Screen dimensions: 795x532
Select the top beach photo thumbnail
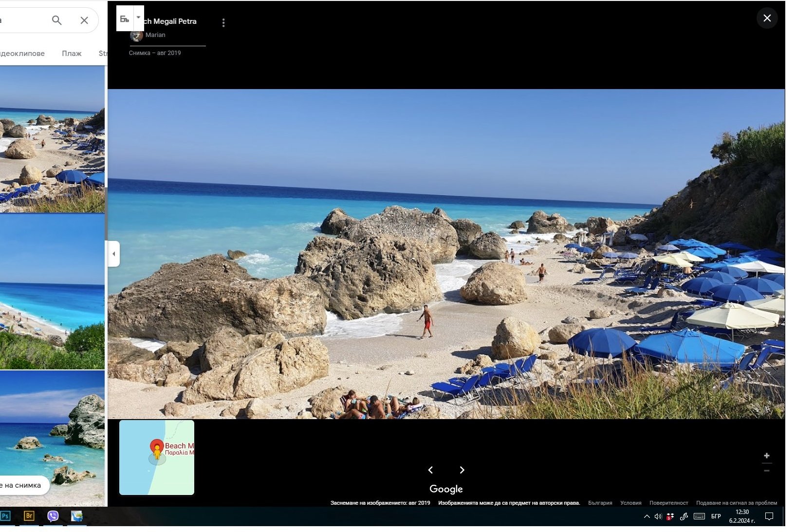[52, 139]
